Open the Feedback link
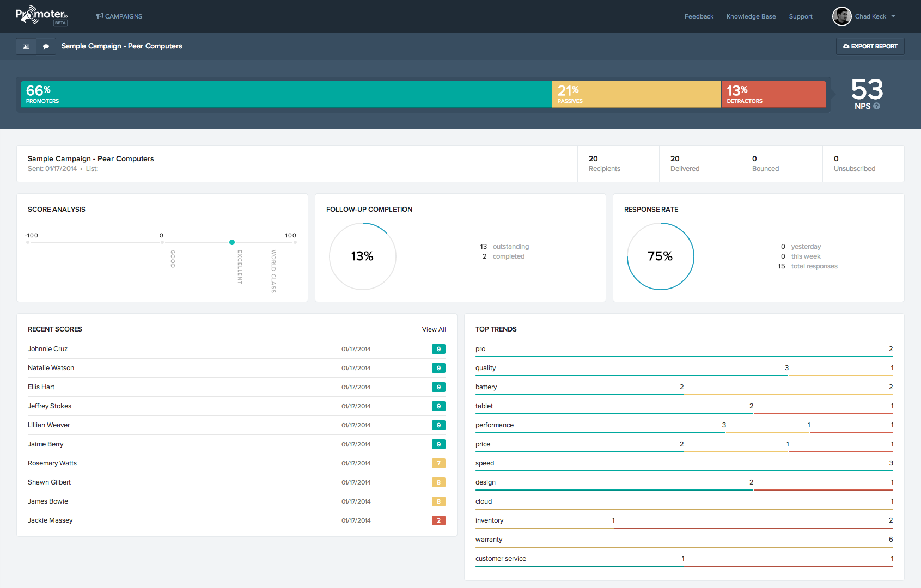Viewport: 921px width, 588px height. (699, 16)
